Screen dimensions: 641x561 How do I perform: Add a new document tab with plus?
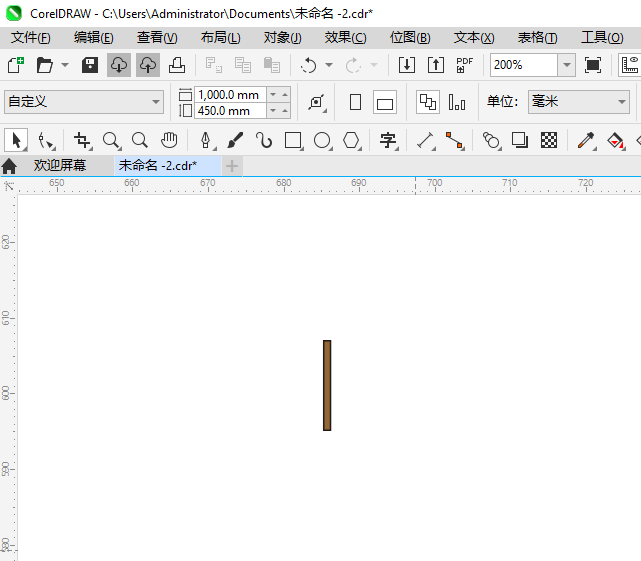click(232, 166)
